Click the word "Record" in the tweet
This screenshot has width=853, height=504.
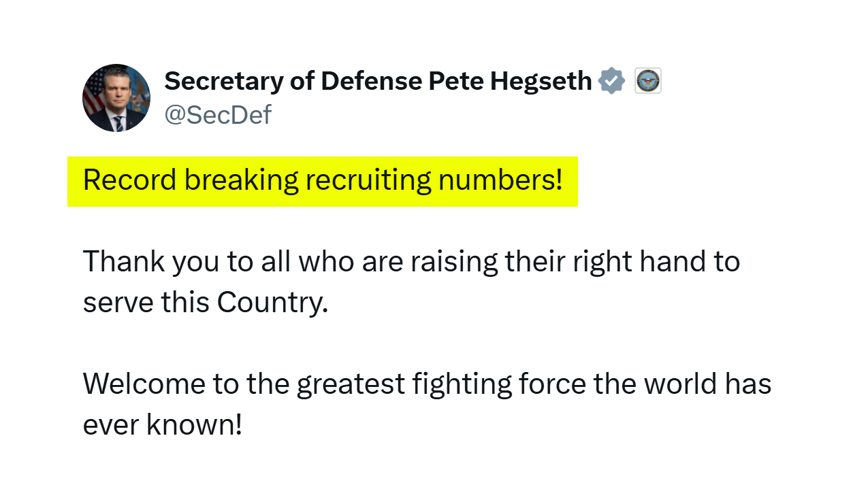tap(130, 181)
